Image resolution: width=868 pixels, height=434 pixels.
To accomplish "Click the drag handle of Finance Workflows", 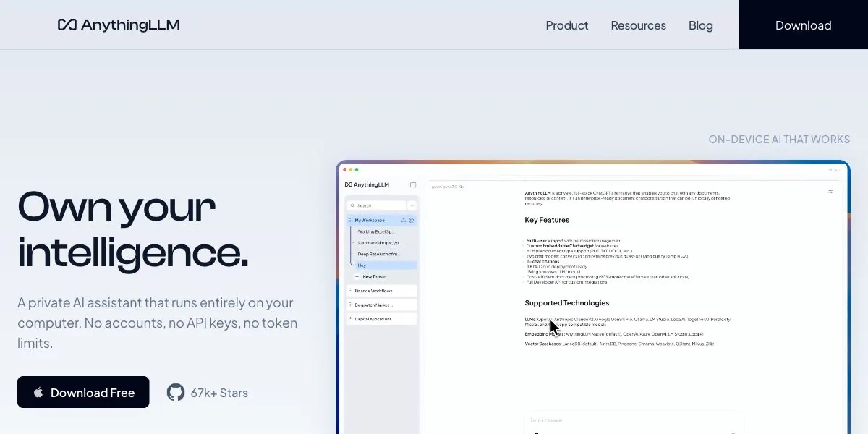I will 351,291.
